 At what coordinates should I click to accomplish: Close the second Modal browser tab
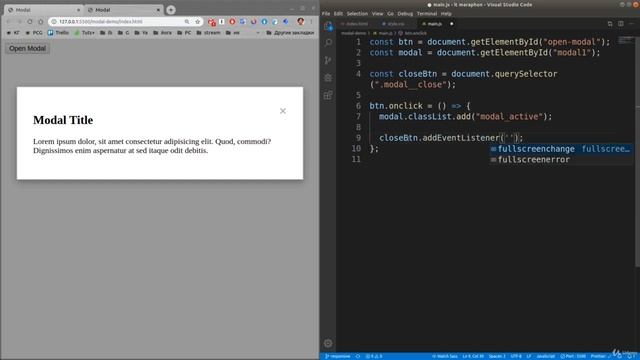(158, 10)
